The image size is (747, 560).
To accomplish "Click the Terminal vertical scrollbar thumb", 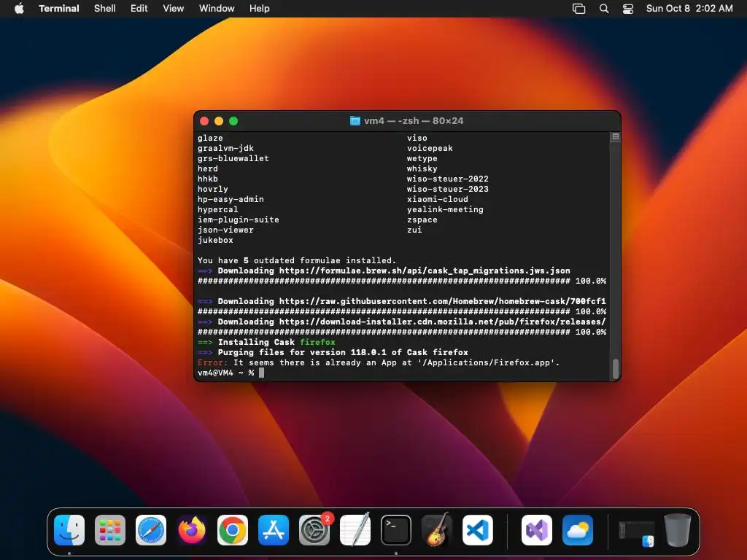I will pyautogui.click(x=615, y=368).
